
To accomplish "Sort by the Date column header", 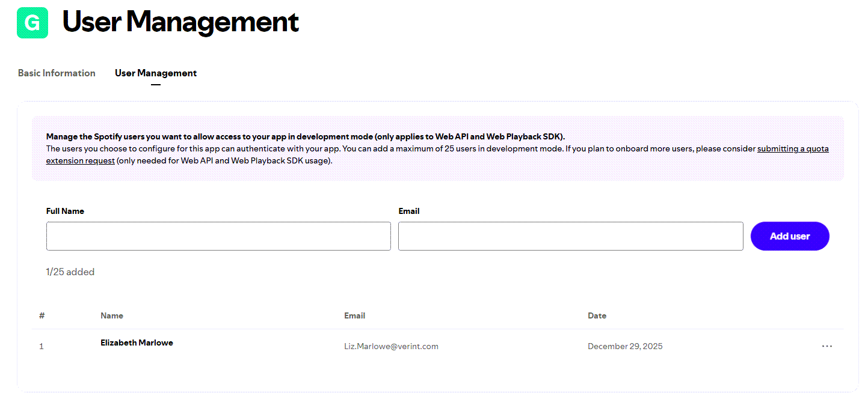I will point(597,315).
